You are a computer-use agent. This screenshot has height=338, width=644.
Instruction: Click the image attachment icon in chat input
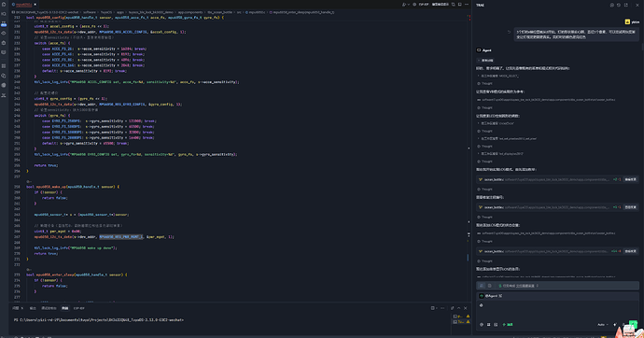496,324
